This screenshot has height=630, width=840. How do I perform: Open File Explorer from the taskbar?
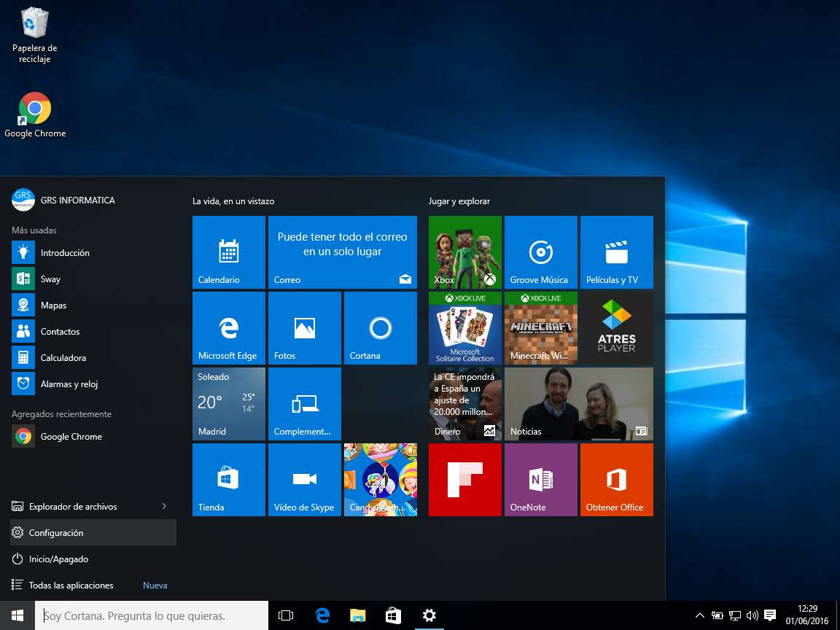pyautogui.click(x=358, y=615)
